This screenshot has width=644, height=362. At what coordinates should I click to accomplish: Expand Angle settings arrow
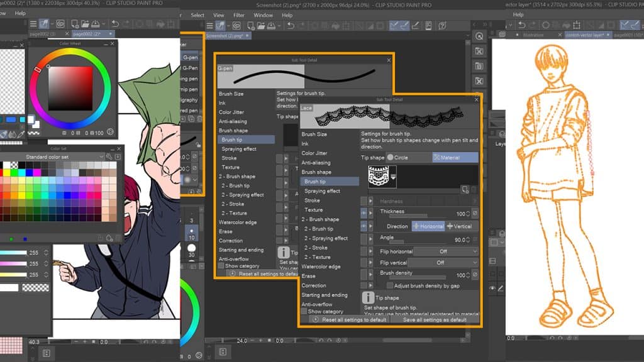371,239
